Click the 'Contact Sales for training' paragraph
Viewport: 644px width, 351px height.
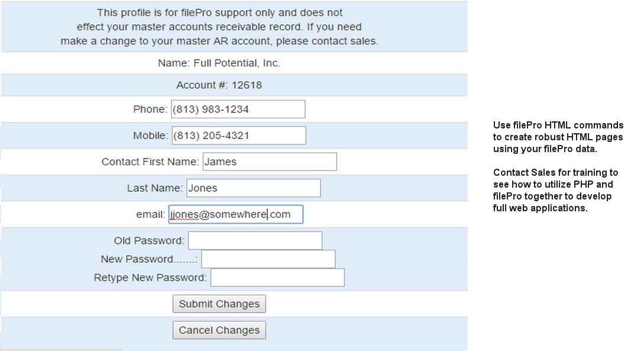tap(555, 190)
